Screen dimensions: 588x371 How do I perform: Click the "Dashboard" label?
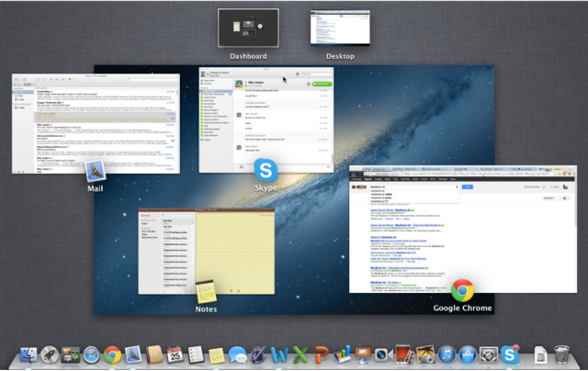point(248,56)
